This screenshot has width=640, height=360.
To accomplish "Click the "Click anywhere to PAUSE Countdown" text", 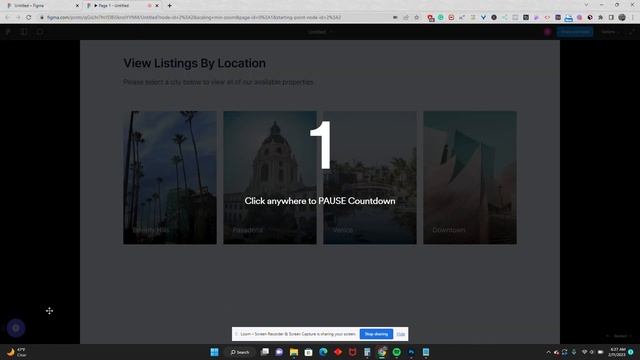I will [x=320, y=201].
